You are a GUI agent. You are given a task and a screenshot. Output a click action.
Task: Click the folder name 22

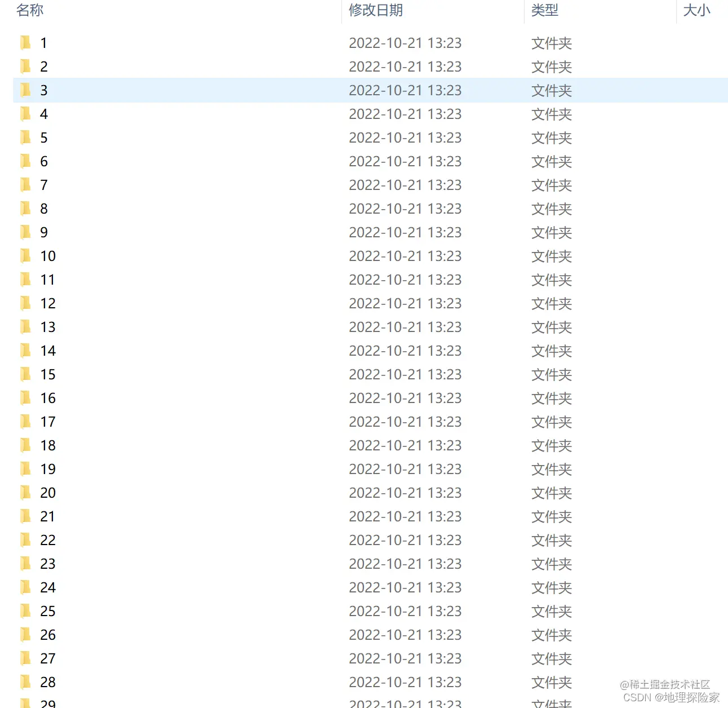click(x=48, y=540)
